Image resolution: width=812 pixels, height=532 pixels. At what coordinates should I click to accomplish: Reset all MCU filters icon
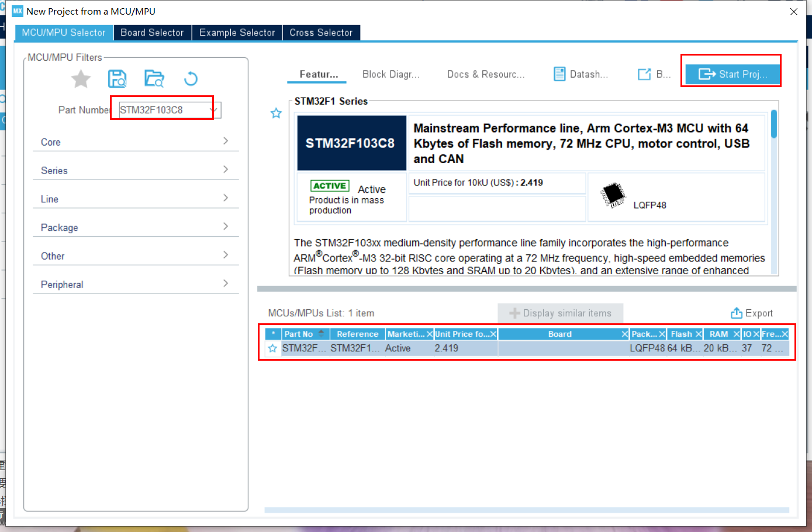pyautogui.click(x=191, y=78)
